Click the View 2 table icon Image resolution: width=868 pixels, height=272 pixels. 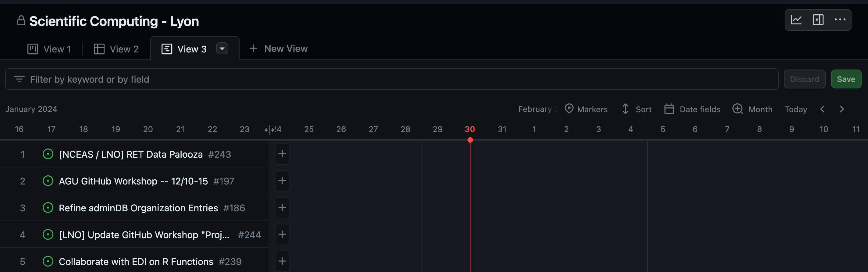[99, 49]
